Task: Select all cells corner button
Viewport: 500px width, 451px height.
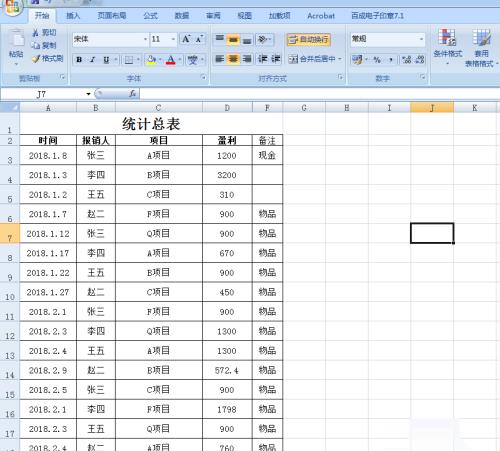Action: coord(10,108)
